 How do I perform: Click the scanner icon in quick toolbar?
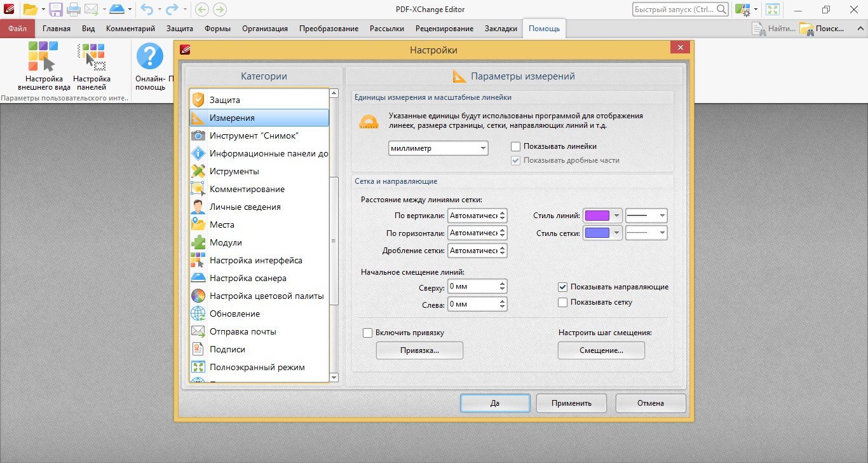click(118, 10)
